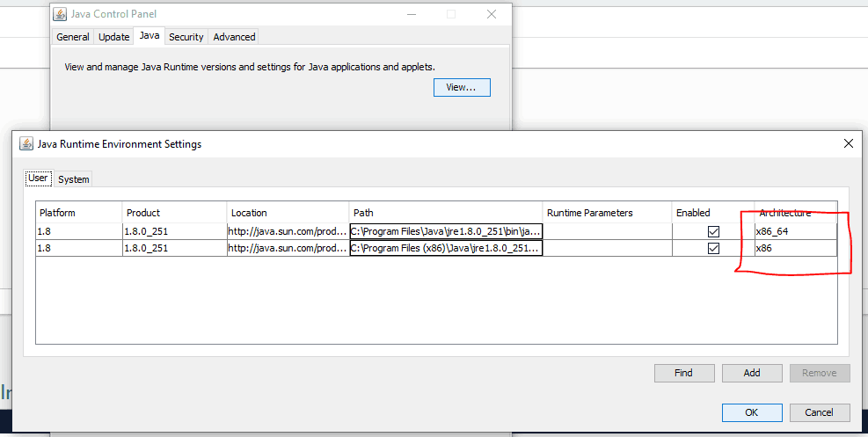Click the Platform column header
The image size is (868, 437).
coord(79,213)
